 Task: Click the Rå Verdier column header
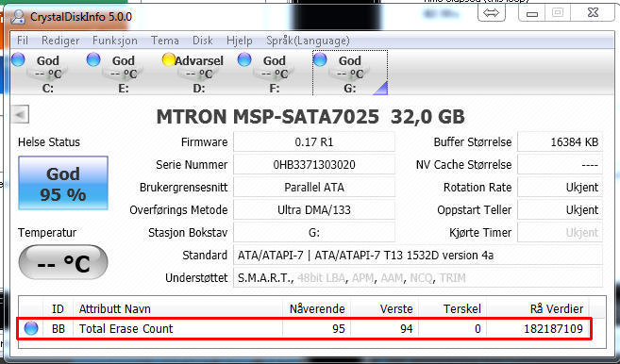(557, 308)
